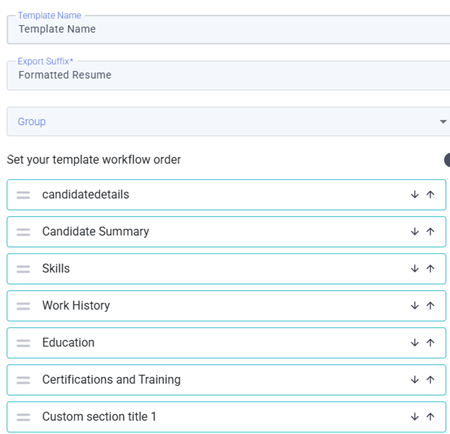
Task: Click the Group dropdown arrow
Action: pos(443,122)
